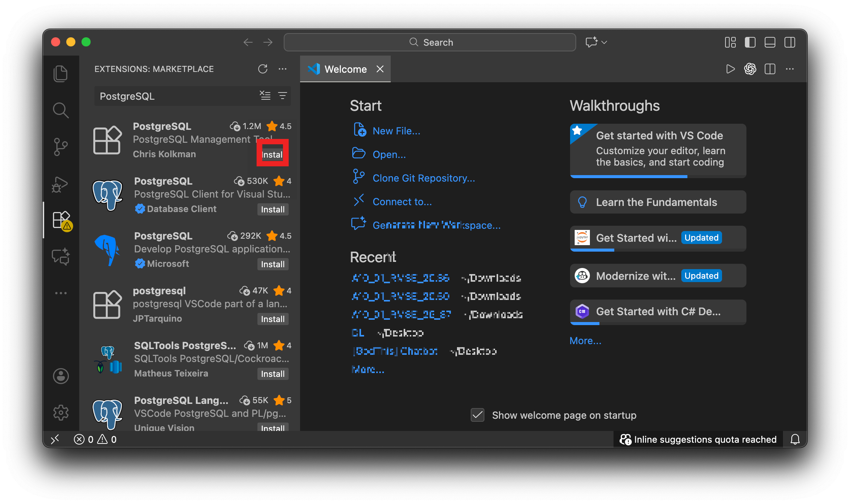Viewport: 850px width, 504px height.
Task: Expand the chat dropdown arrow in title bar
Action: (x=604, y=42)
